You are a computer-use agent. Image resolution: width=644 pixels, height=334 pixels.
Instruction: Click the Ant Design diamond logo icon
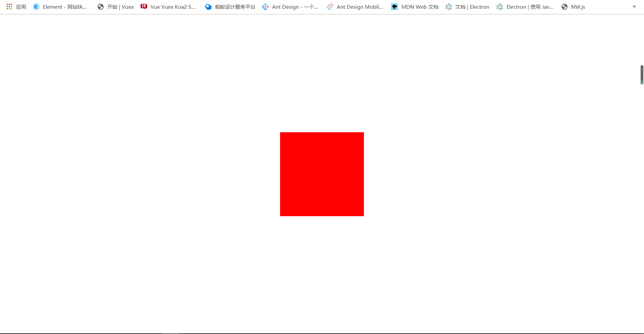click(x=265, y=7)
